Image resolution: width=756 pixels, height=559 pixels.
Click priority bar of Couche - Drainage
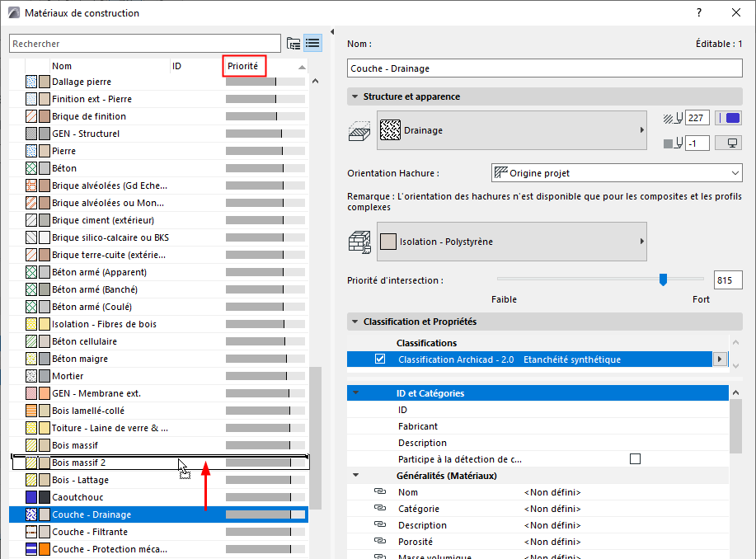(x=265, y=514)
